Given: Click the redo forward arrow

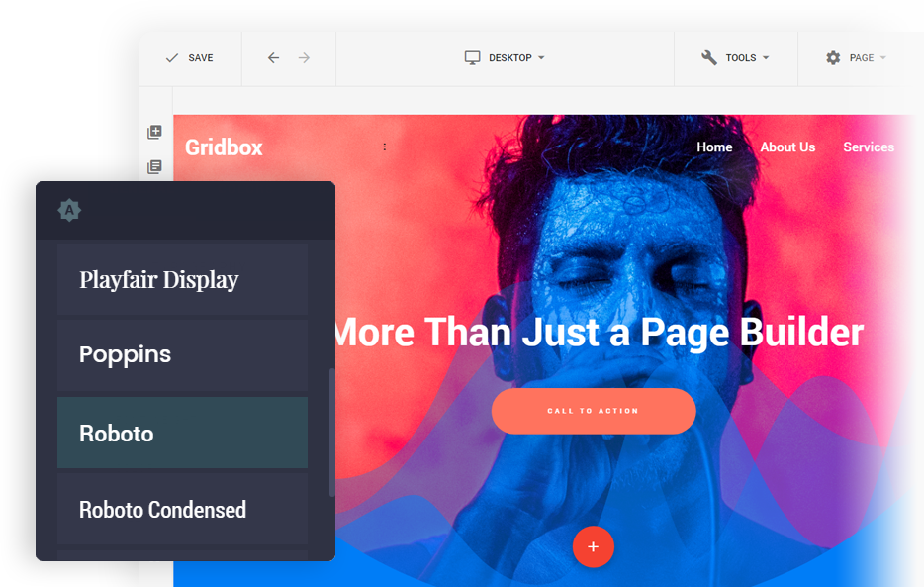Looking at the screenshot, I should click(x=304, y=58).
